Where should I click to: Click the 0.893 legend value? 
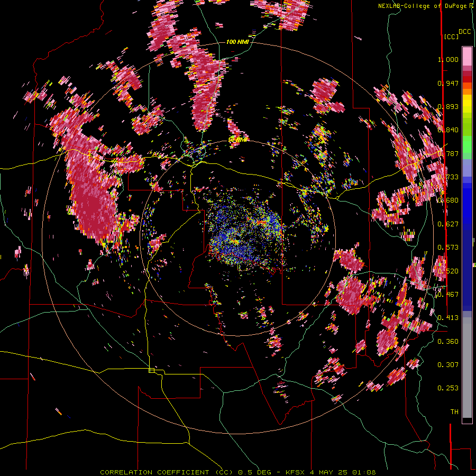tap(448, 106)
